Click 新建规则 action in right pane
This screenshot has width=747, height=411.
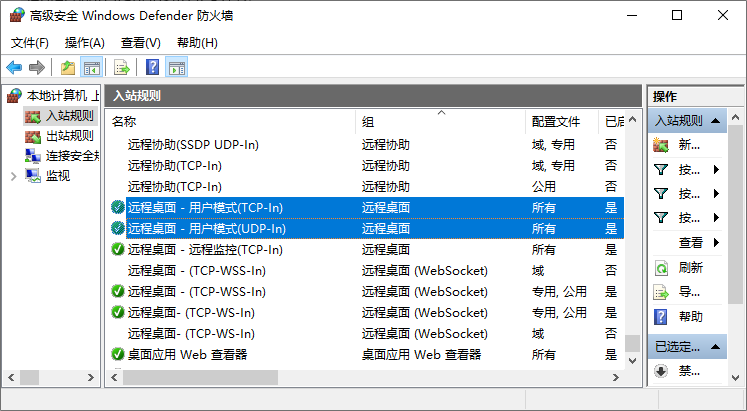(689, 144)
